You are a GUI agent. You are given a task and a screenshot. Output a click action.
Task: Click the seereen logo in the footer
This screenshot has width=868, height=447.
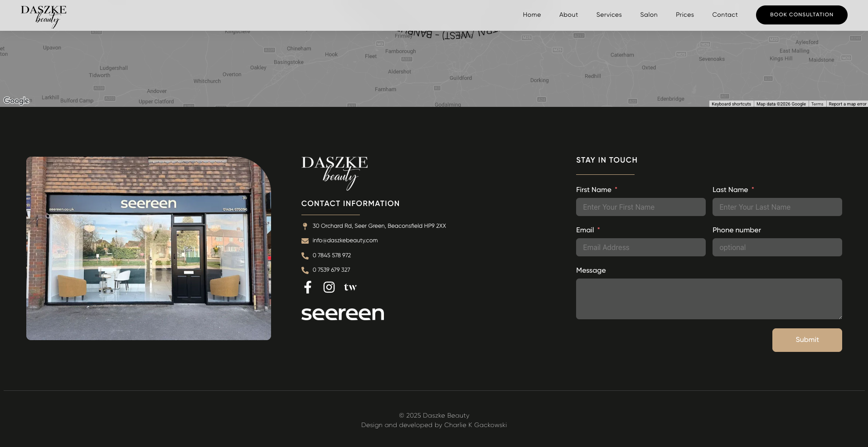343,313
